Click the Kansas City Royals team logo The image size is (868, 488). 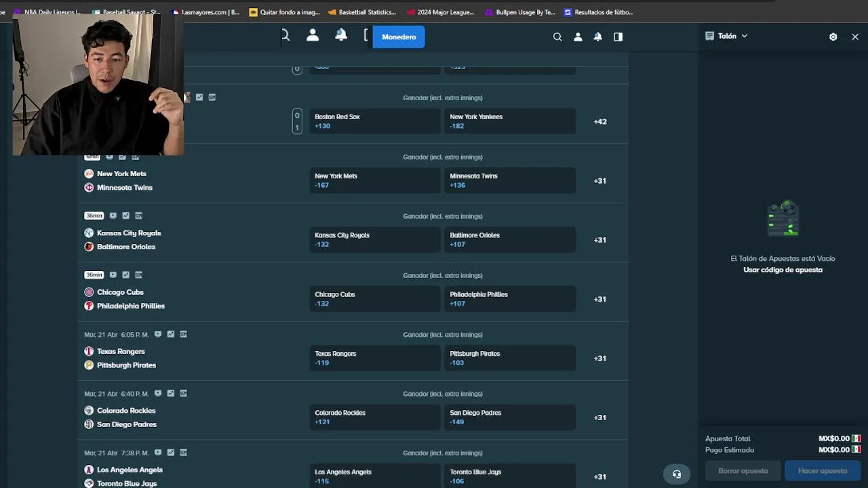click(89, 233)
